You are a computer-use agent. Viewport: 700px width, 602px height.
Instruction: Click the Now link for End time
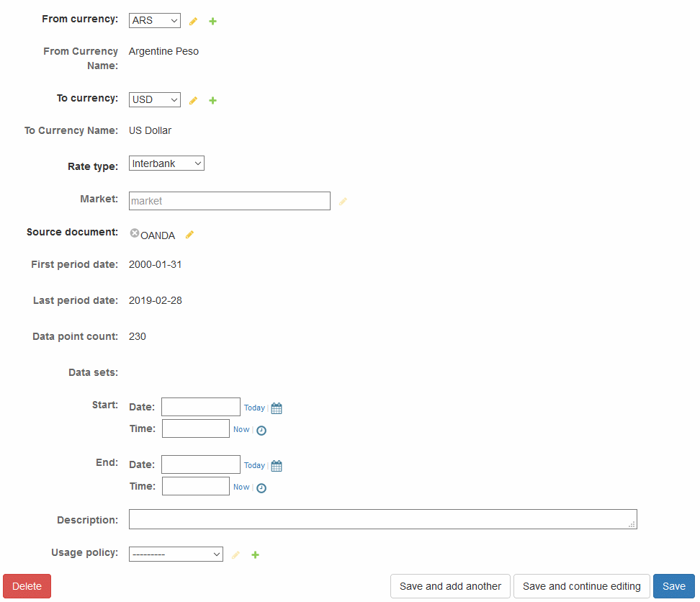click(241, 487)
